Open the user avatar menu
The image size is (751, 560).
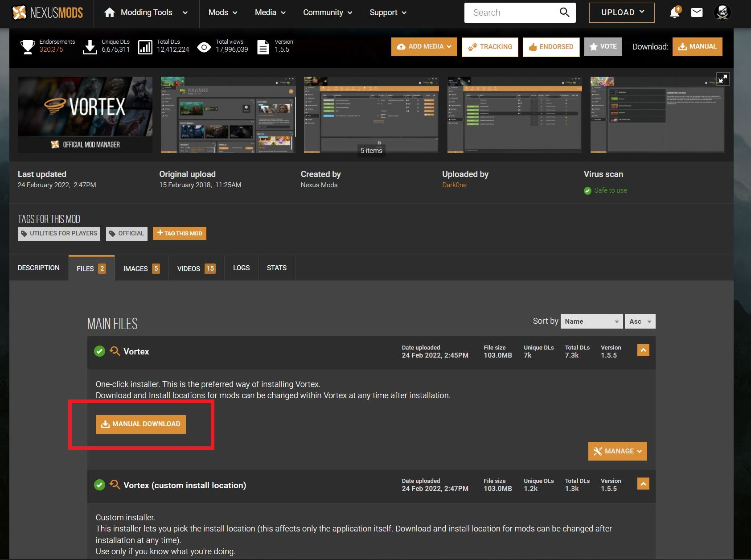pos(722,12)
